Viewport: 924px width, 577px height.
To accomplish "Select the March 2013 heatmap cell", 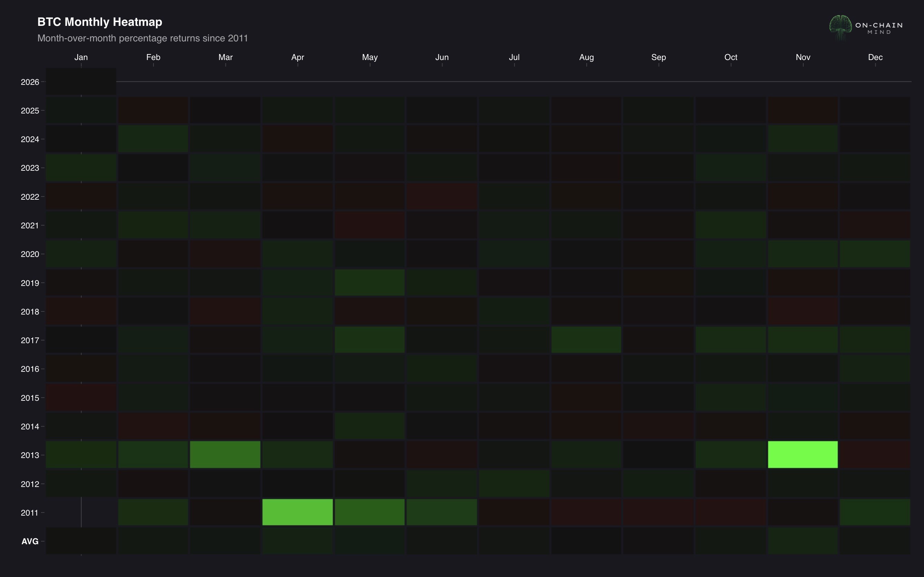I will tap(225, 455).
